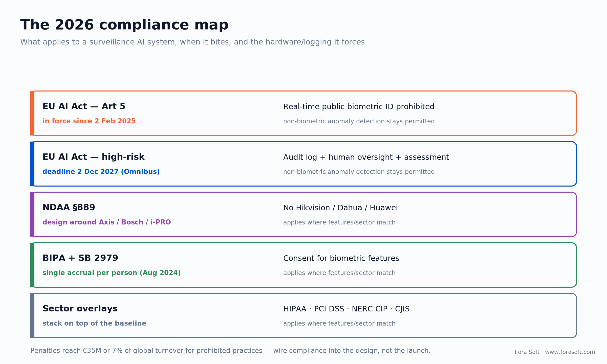Click 'single accrual per person (Aug 2024)'
Viewport: 607px width, 364px height.
(x=112, y=273)
